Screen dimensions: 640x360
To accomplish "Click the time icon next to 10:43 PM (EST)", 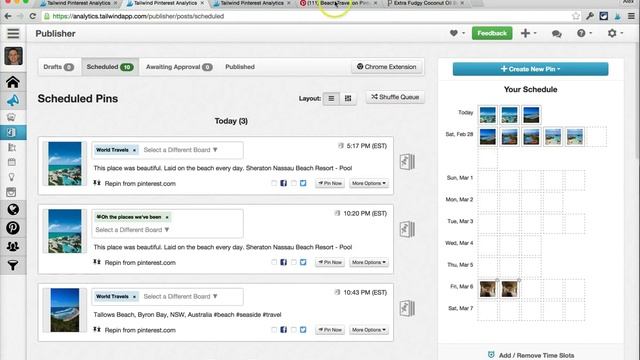I will [337, 292].
